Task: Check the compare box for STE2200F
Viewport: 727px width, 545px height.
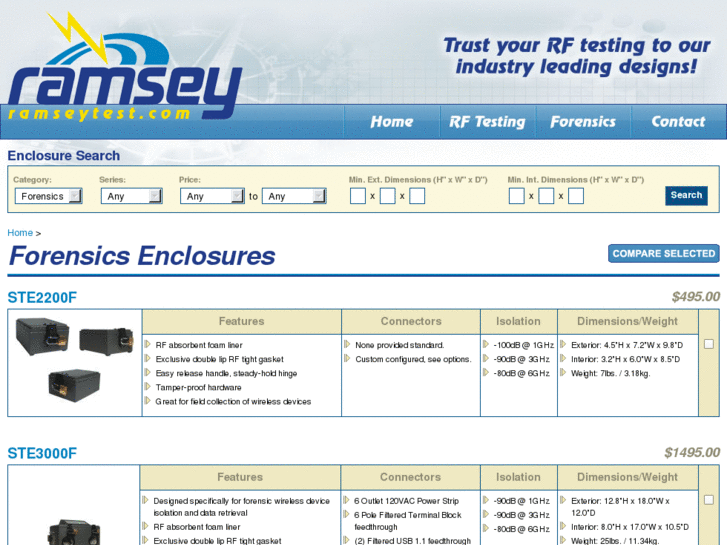Action: click(x=708, y=344)
